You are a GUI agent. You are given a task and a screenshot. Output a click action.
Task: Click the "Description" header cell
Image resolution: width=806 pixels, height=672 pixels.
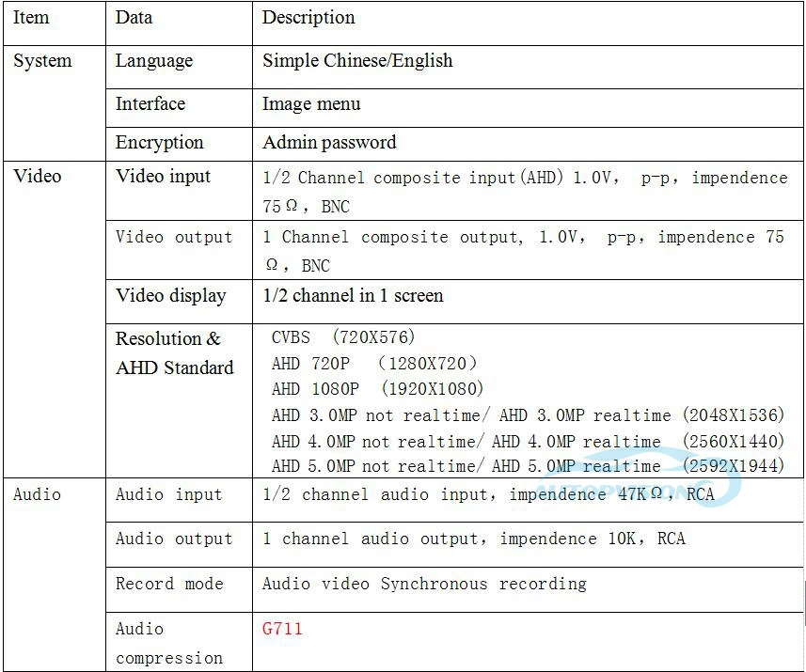click(x=308, y=18)
